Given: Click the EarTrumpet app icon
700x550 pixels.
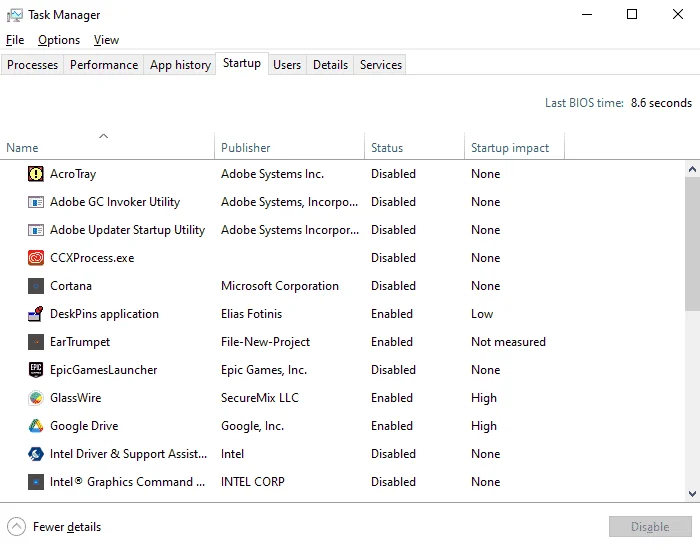Looking at the screenshot, I should pos(36,342).
